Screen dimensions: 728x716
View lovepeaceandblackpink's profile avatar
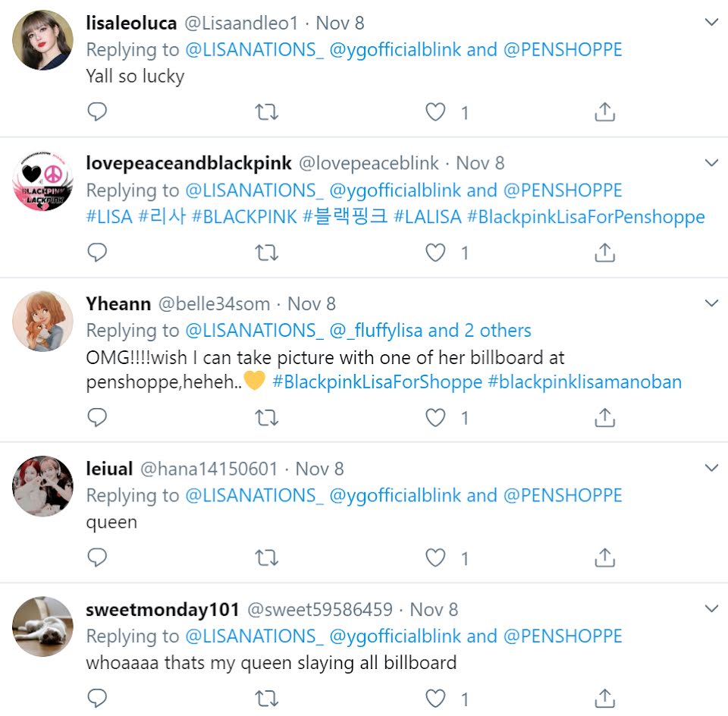coord(42,181)
